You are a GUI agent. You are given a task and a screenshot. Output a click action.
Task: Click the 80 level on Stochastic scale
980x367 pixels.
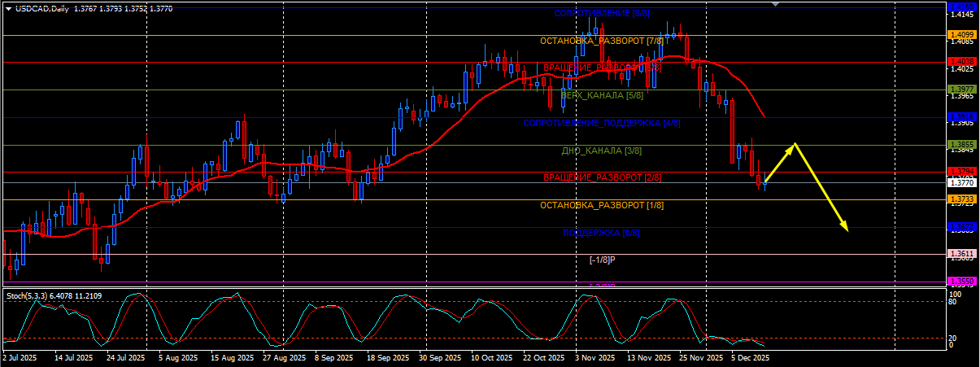coord(953,302)
